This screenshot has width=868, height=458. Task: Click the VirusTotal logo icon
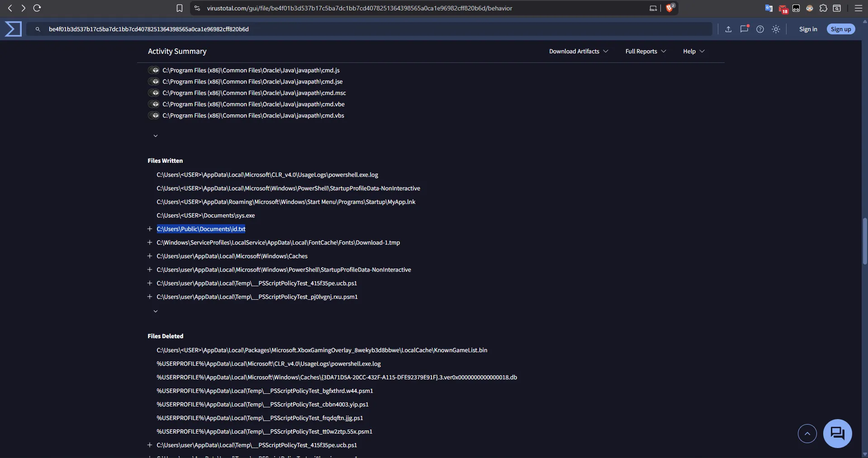(13, 29)
